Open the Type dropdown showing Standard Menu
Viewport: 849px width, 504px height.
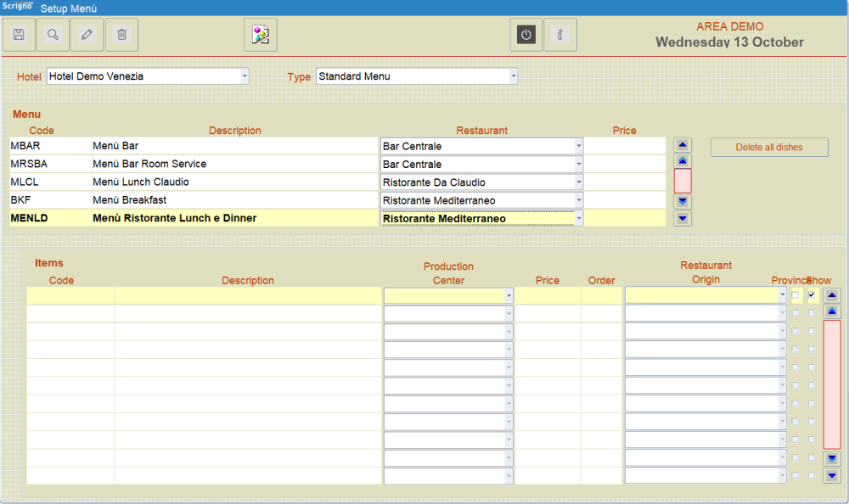click(x=513, y=76)
